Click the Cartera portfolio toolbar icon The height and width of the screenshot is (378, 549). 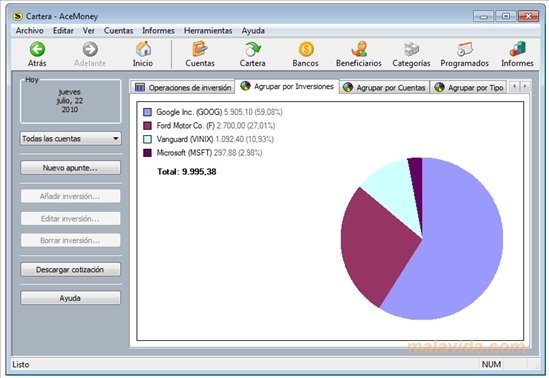click(252, 49)
